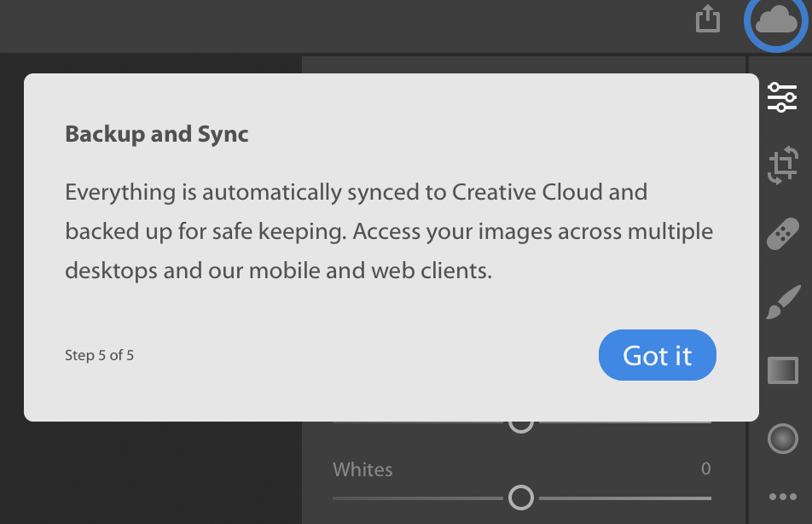The height and width of the screenshot is (524, 812).
Task: Select the Brush tool
Action: (x=783, y=301)
